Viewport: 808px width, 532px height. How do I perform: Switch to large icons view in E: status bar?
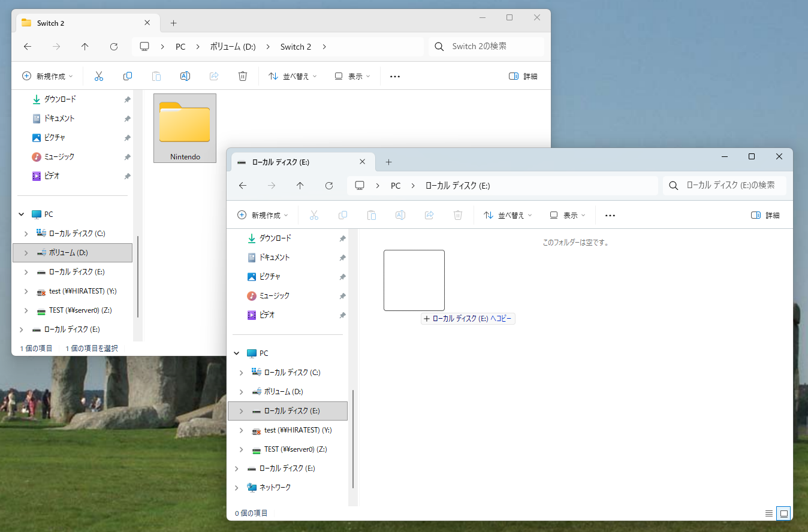coord(783,513)
